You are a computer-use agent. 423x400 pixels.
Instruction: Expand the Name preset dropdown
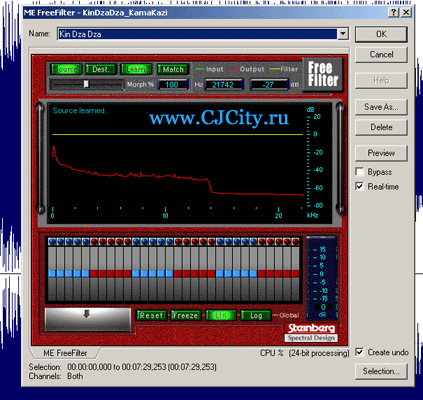[x=343, y=34]
